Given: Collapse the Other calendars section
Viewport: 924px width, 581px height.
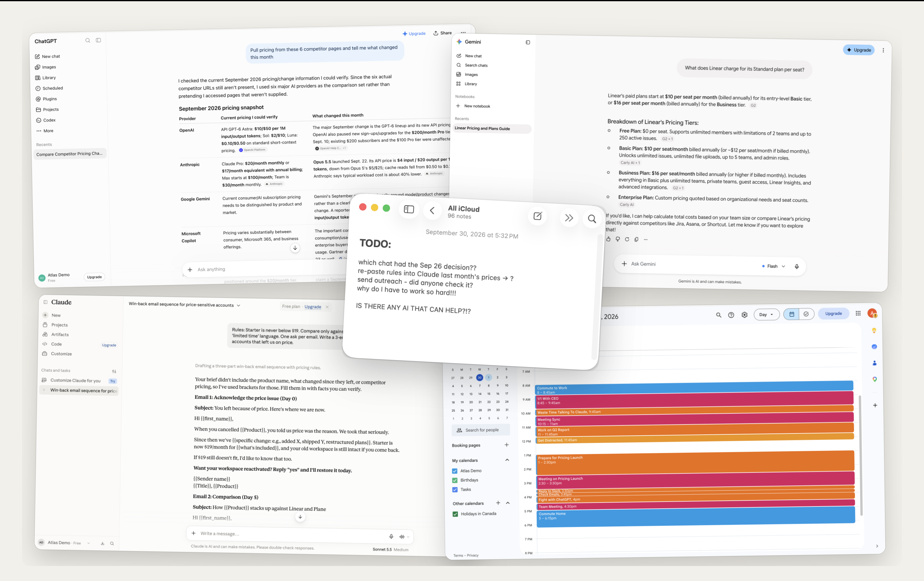Looking at the screenshot, I should 508,503.
